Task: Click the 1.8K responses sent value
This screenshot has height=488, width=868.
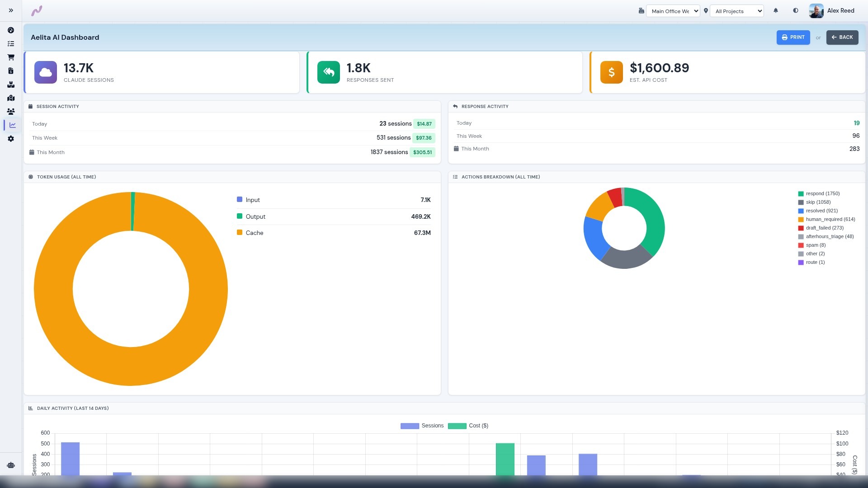Action: (359, 68)
